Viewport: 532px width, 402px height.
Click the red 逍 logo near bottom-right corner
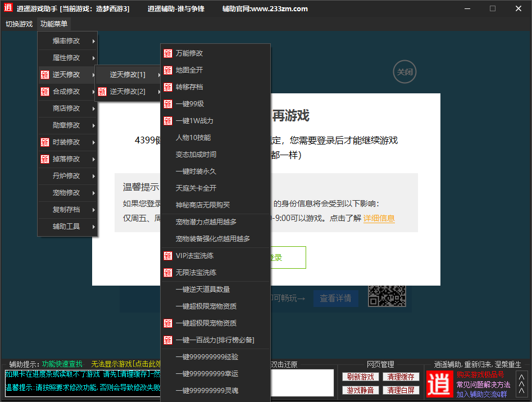[x=439, y=384]
